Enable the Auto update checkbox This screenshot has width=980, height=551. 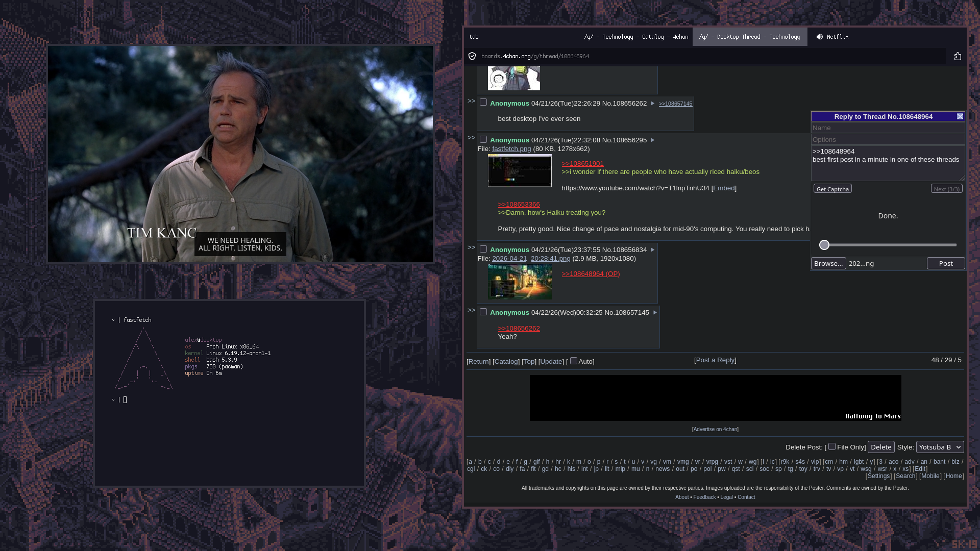pyautogui.click(x=574, y=361)
